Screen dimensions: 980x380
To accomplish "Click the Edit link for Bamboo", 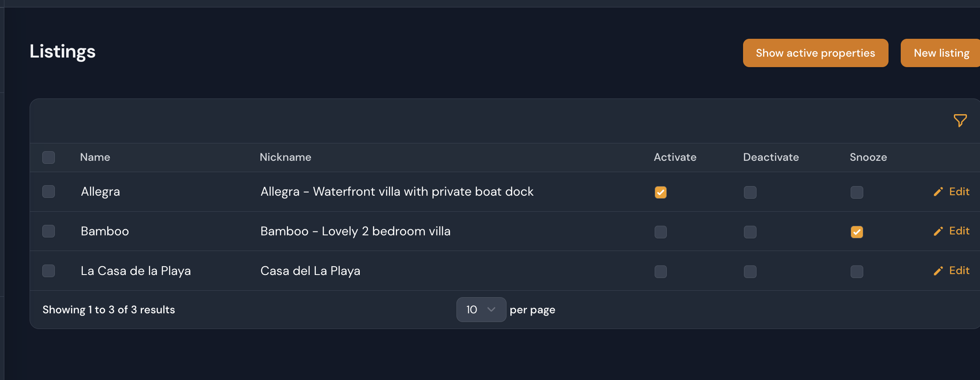I will [x=959, y=231].
